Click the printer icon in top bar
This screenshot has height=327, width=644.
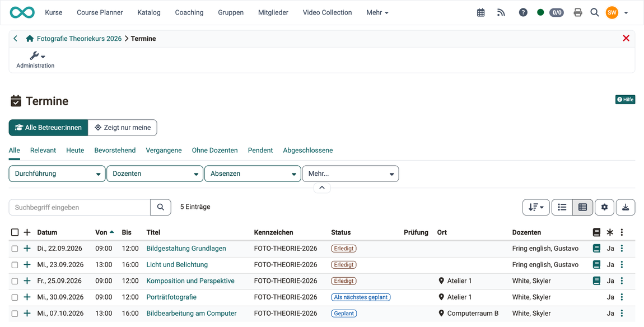578,13
